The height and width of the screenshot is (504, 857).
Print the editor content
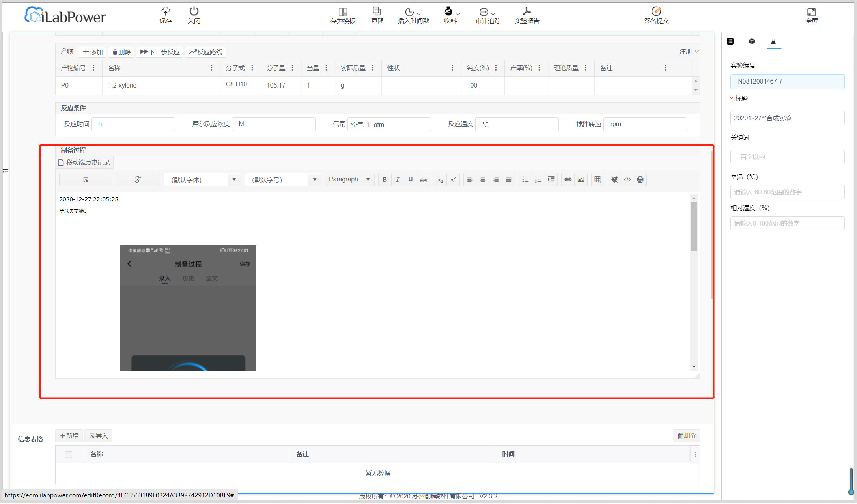pos(640,180)
